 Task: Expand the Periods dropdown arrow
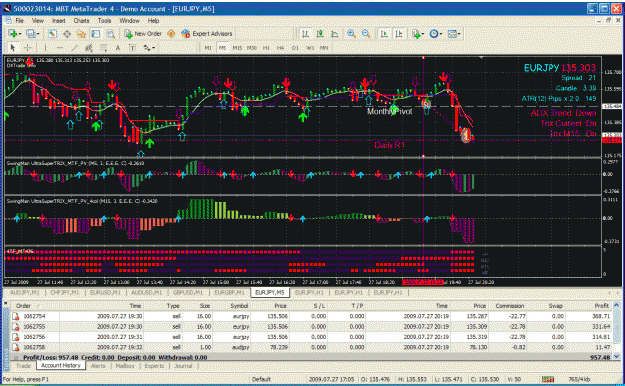point(441,34)
